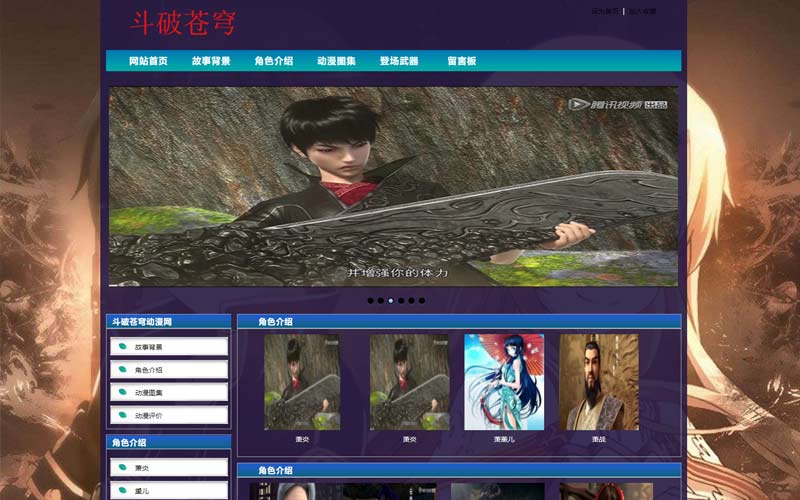This screenshot has height=500, width=800.
Task: Click the leaf icon beside sidebar 动漫评价
Action: 123,415
